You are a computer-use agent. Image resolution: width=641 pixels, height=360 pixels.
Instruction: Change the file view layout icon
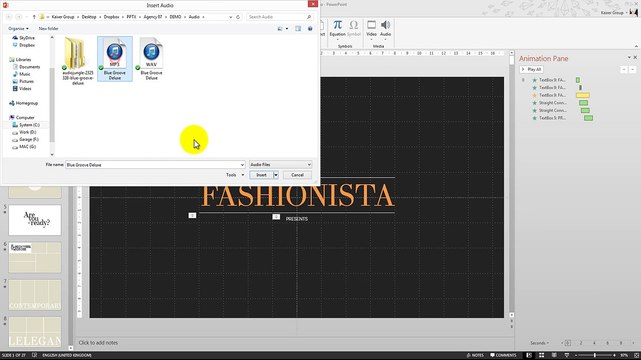pos(280,29)
